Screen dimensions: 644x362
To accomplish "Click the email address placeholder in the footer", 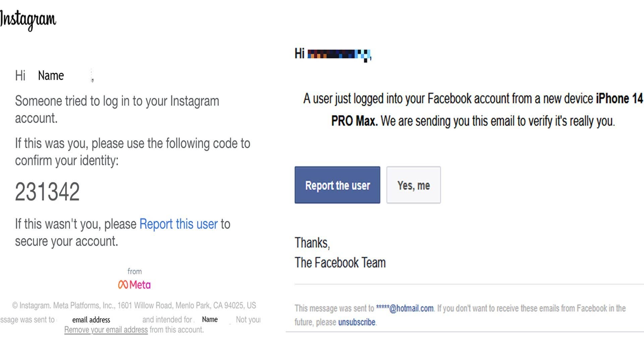I will (x=91, y=320).
